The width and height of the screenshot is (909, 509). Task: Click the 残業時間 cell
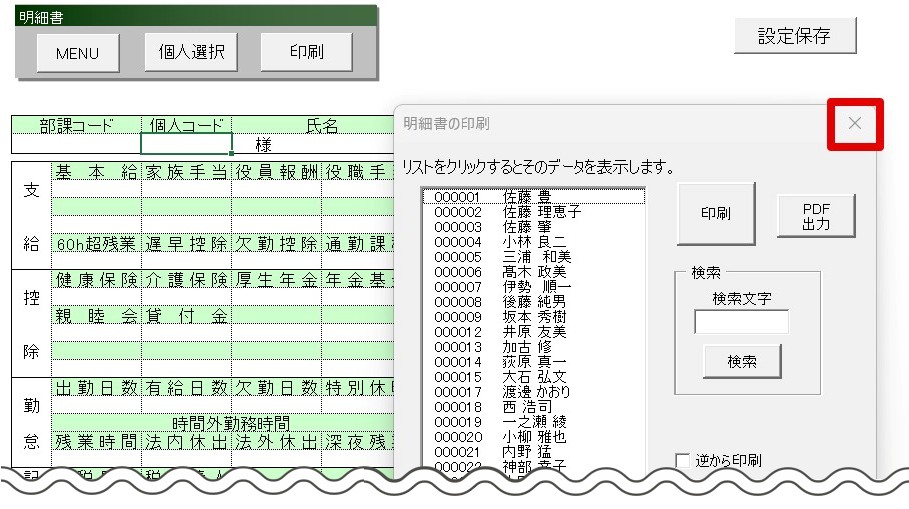tap(96, 442)
